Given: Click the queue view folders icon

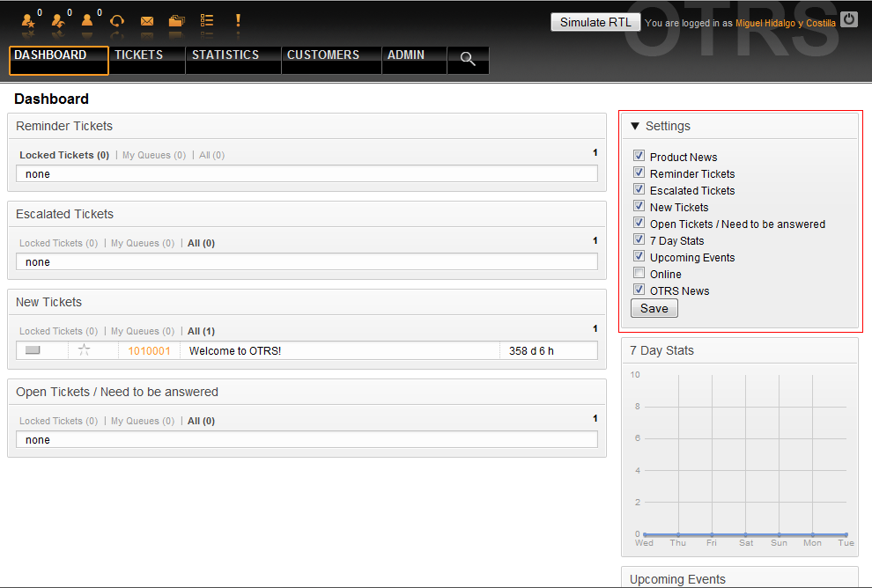Looking at the screenshot, I should pyautogui.click(x=177, y=20).
